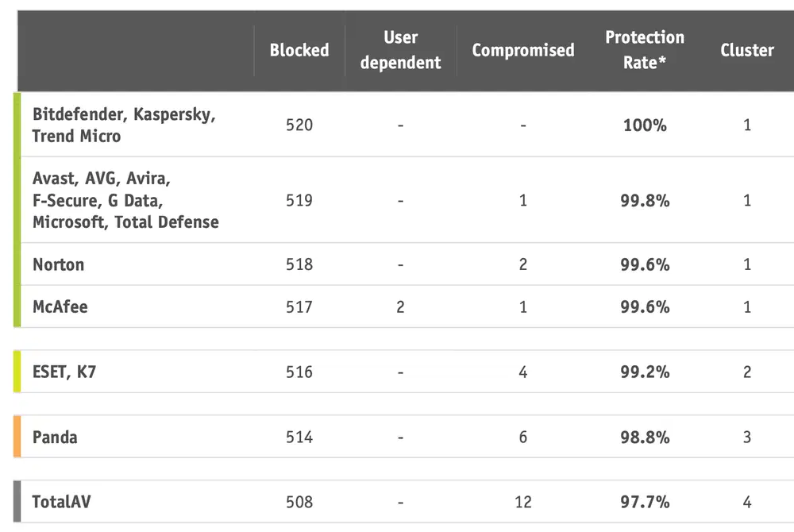The image size is (794, 532).
Task: Click McAfee's user dependent value 2
Action: [400, 306]
